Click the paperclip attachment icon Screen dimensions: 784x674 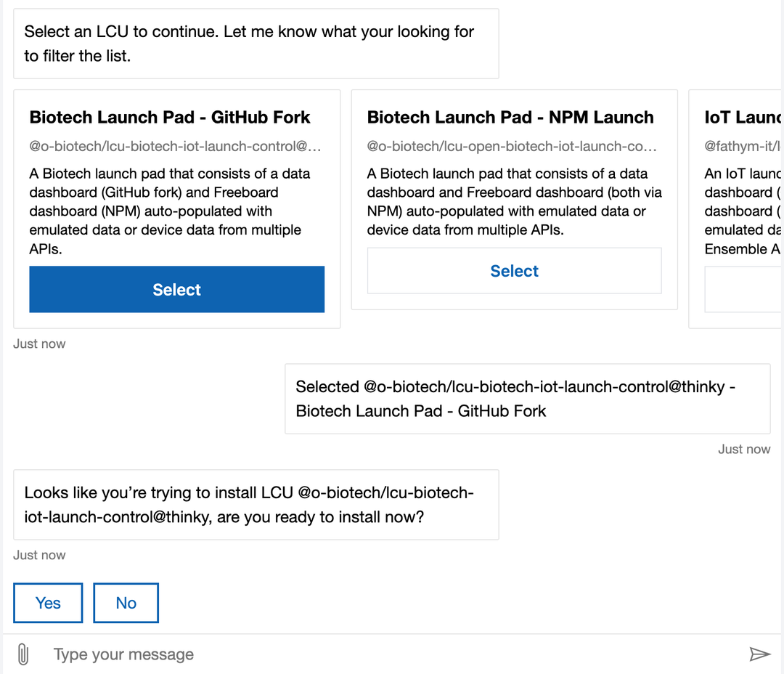(23, 654)
